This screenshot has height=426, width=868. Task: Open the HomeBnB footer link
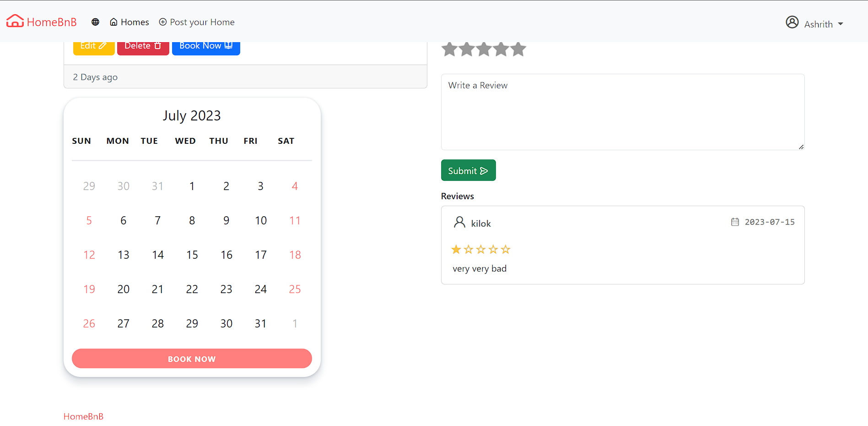coord(83,416)
